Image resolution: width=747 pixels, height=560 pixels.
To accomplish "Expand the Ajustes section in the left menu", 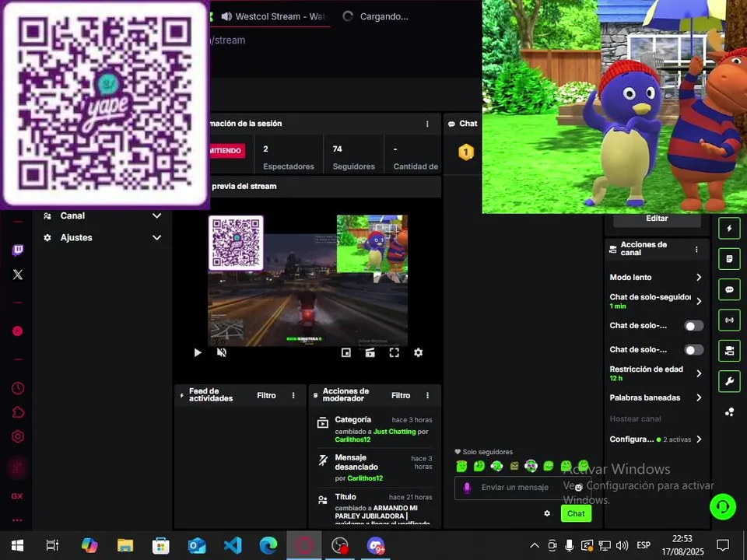I will 101,238.
